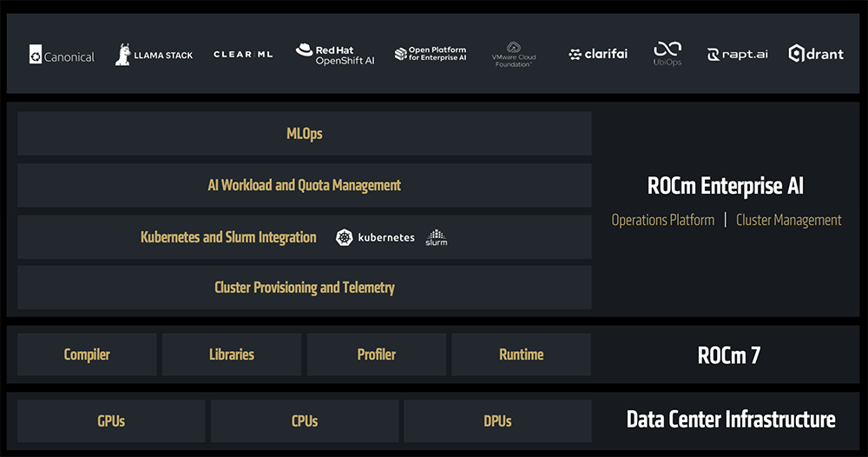Select the MLOps layer bar
The width and height of the screenshot is (868, 457).
(304, 134)
